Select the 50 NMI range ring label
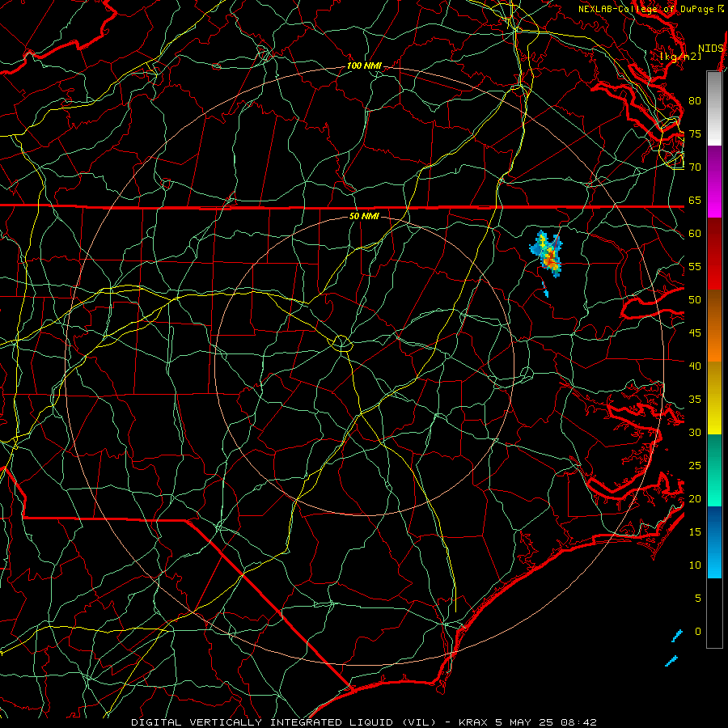The image size is (728, 728). (x=365, y=216)
